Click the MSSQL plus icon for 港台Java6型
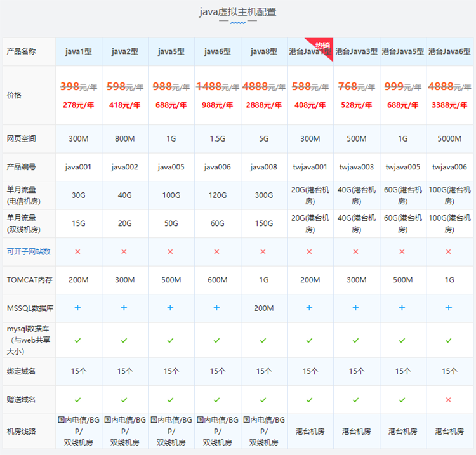 [449, 308]
